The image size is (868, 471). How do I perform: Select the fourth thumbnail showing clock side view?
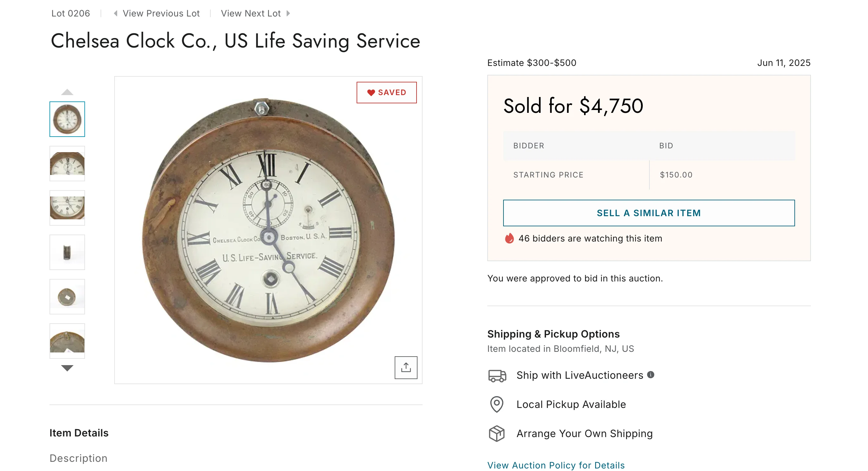(x=67, y=252)
